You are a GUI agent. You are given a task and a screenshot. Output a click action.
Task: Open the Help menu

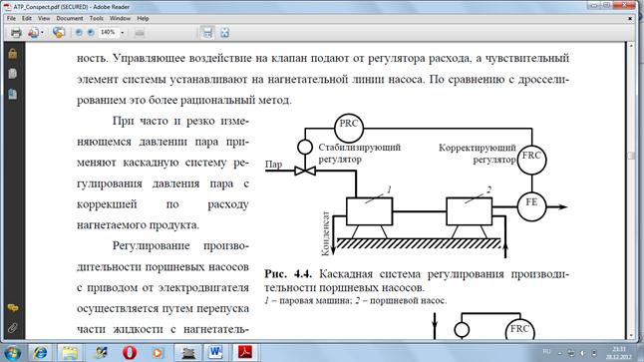(x=143, y=19)
